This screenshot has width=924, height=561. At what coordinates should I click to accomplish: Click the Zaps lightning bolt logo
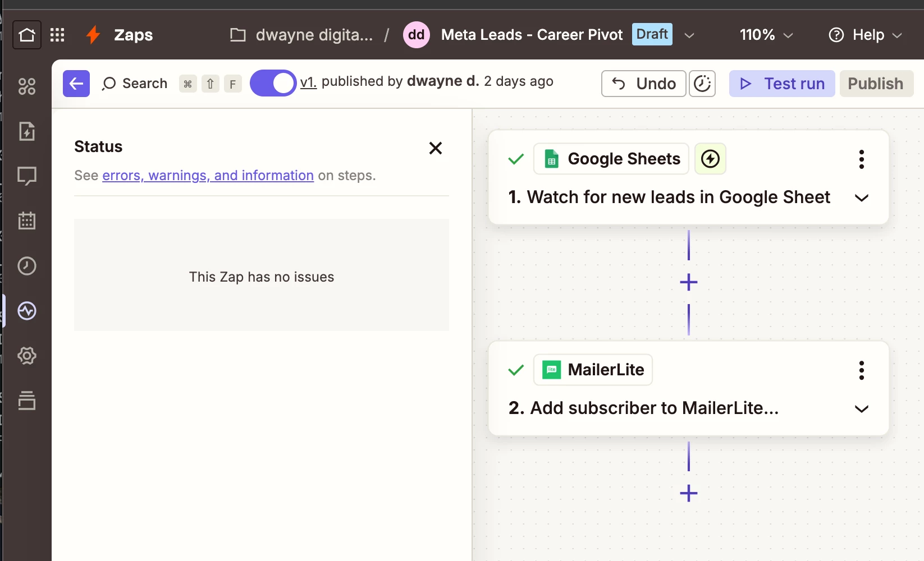coord(93,35)
